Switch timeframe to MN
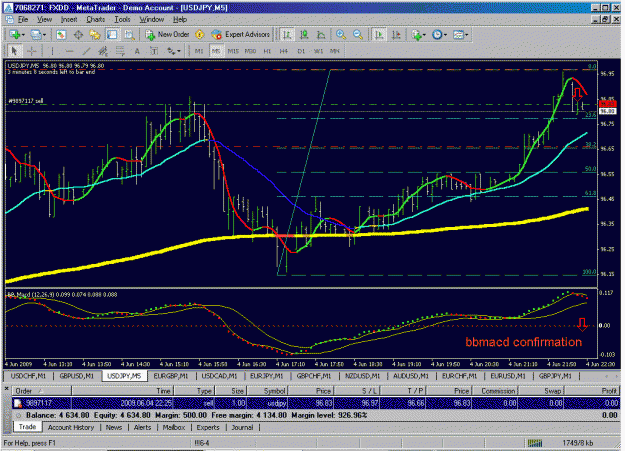 (334, 51)
